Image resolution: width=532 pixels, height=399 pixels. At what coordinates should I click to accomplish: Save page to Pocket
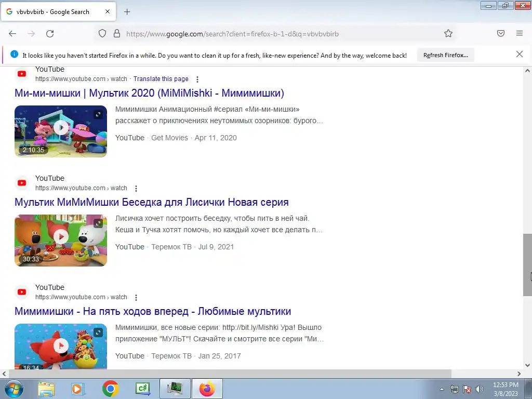(x=501, y=33)
